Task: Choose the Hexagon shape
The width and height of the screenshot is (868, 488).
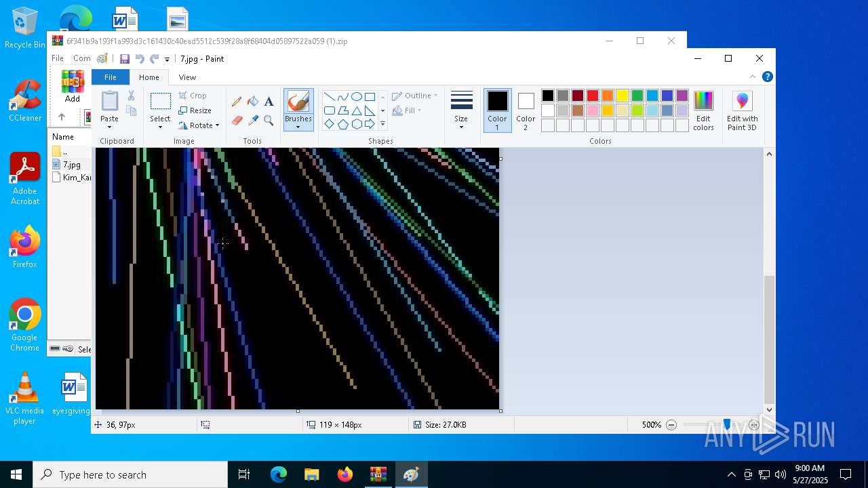Action: point(356,124)
